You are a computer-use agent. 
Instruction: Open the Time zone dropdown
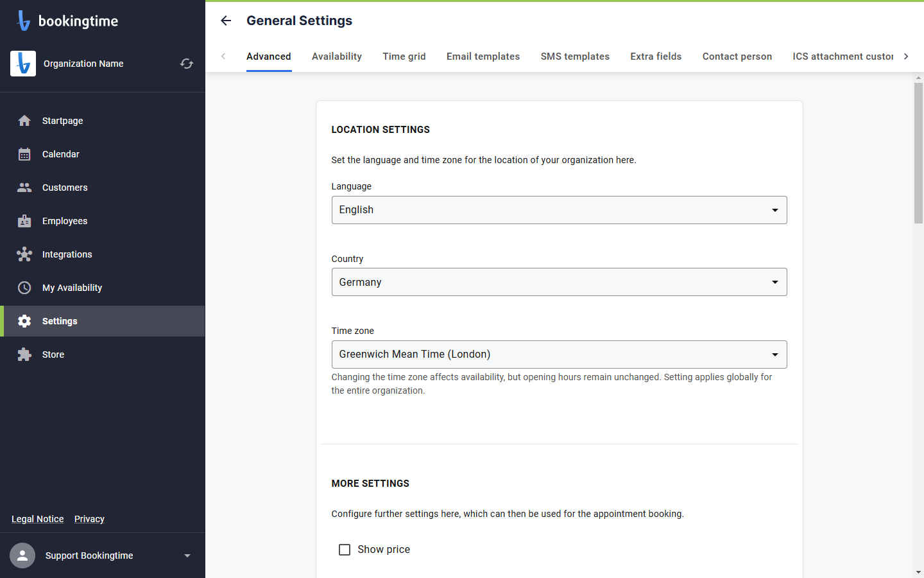[x=559, y=355]
